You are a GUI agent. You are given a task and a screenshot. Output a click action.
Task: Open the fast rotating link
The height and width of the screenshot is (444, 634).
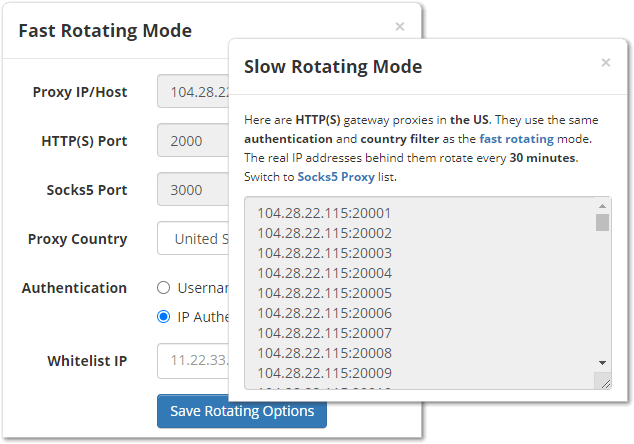516,139
